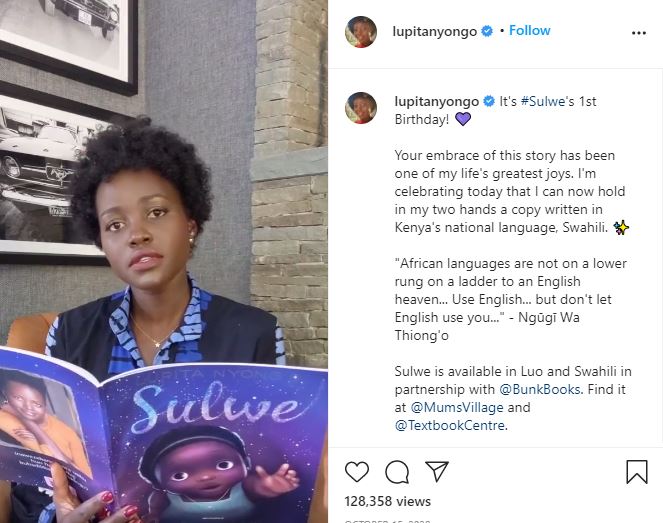
Task: Share post via paper plane icon
Action: [437, 471]
